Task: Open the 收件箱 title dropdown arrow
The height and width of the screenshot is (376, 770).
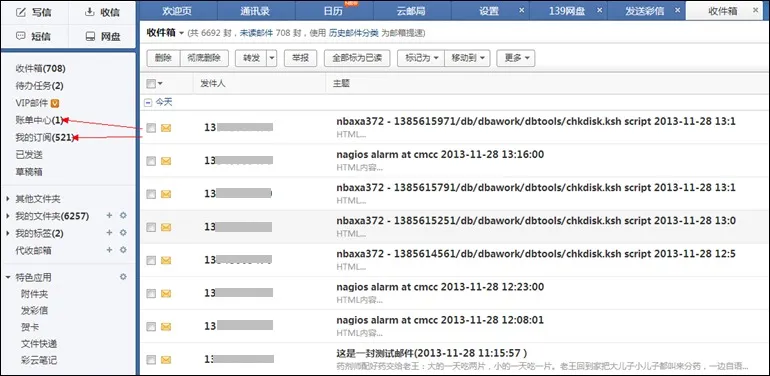Action: pos(181,33)
